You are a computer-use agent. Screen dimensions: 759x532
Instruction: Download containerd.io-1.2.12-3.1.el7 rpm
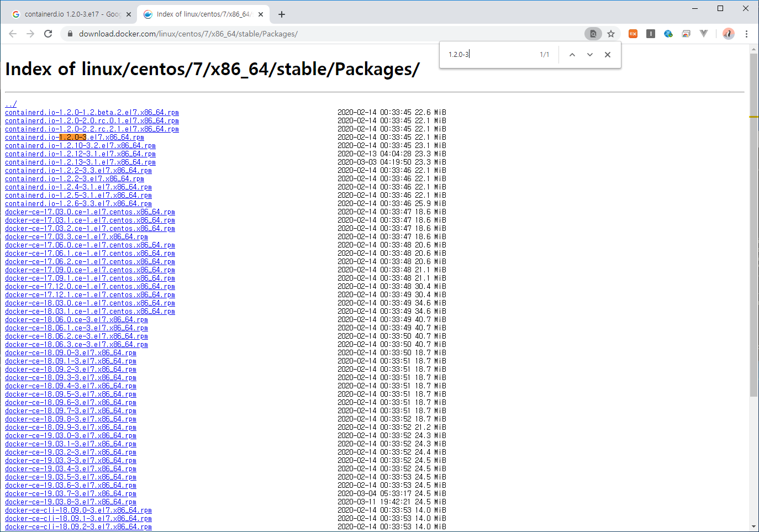[80, 154]
